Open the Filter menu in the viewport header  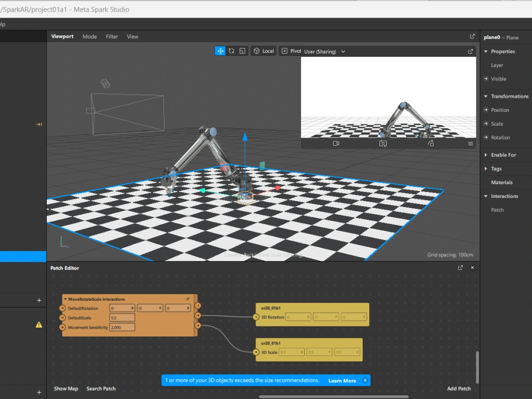[x=112, y=36]
